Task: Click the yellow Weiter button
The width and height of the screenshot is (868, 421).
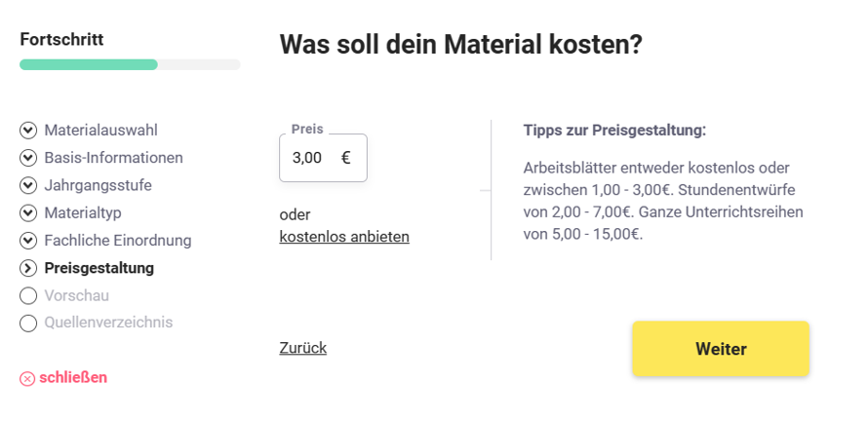Action: pos(721,349)
